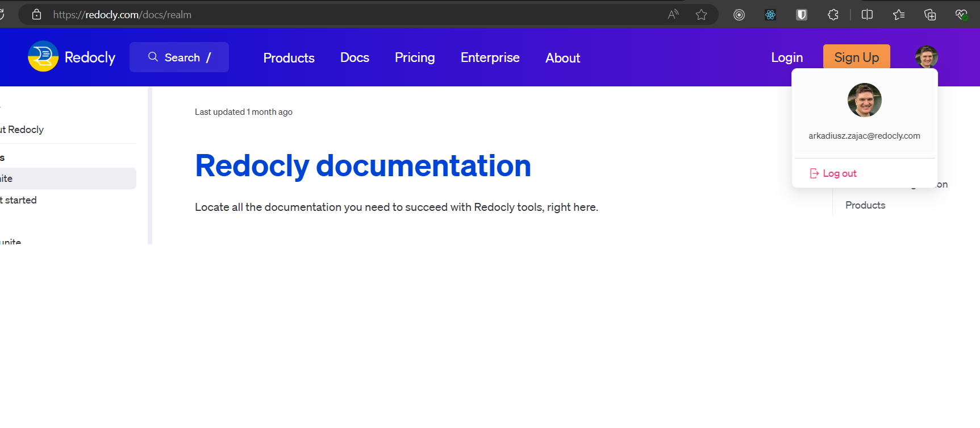Image resolution: width=980 pixels, height=428 pixels.
Task: Open the Bitwarden shield extension icon
Action: 802,15
